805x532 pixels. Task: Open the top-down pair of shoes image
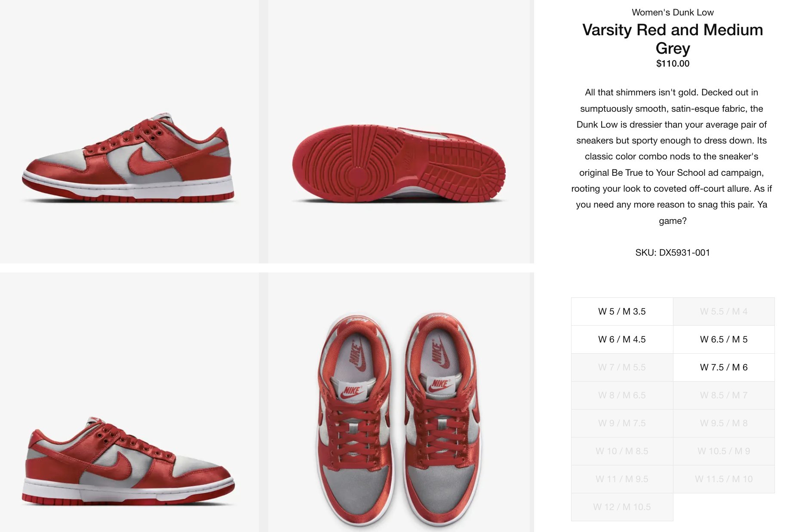[401, 402]
